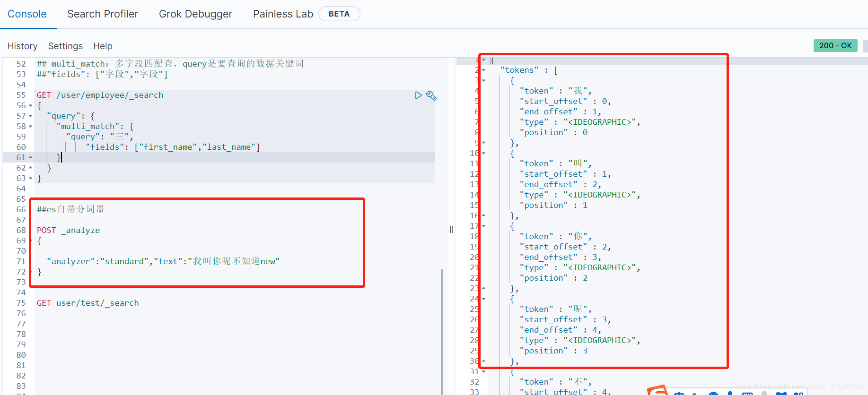Screen dimensions: 868x395
Task: Fold the response block at line 10
Action: click(x=484, y=154)
